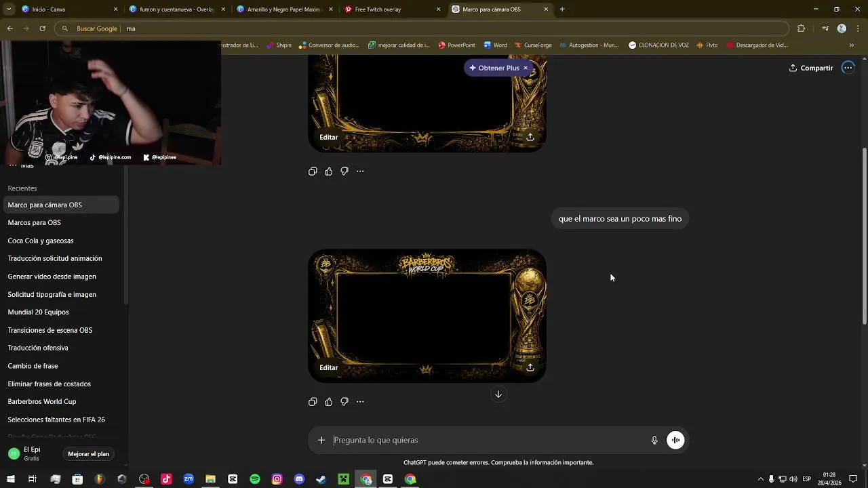Open the Marco para cámara OBS chat
Image resolution: width=868 pixels, height=488 pixels.
coord(60,205)
